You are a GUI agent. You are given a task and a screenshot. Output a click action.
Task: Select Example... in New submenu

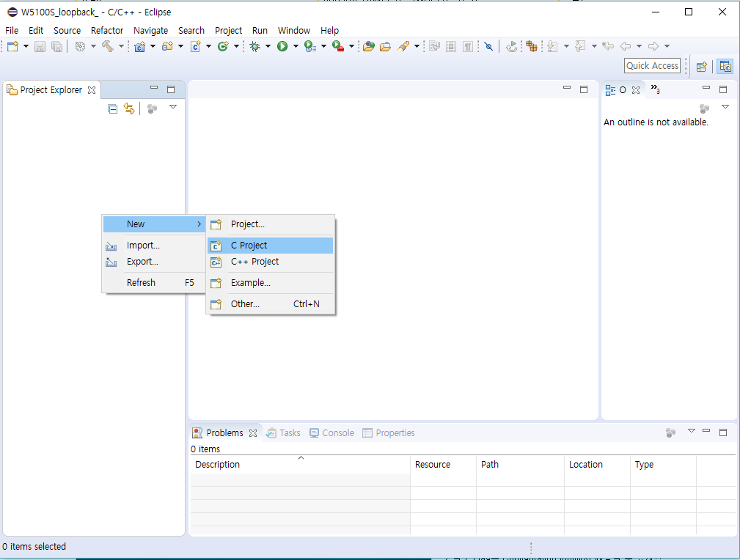pyautogui.click(x=271, y=283)
